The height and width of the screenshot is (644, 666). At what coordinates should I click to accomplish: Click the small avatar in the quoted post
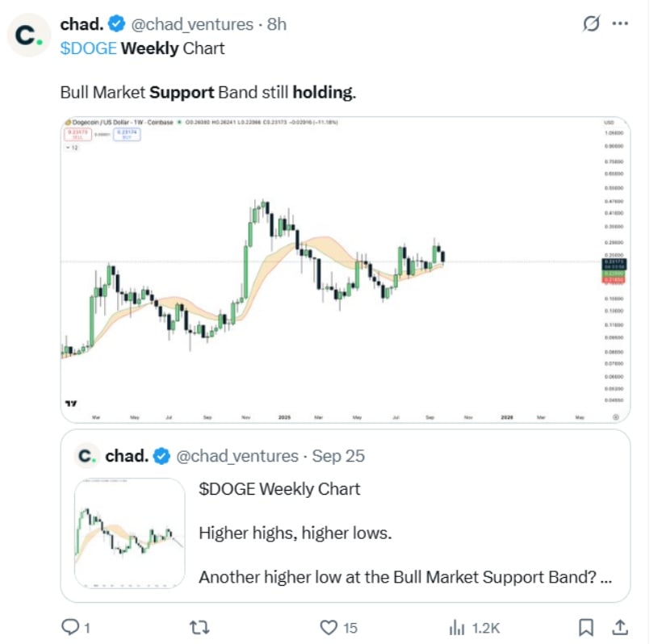click(x=87, y=456)
